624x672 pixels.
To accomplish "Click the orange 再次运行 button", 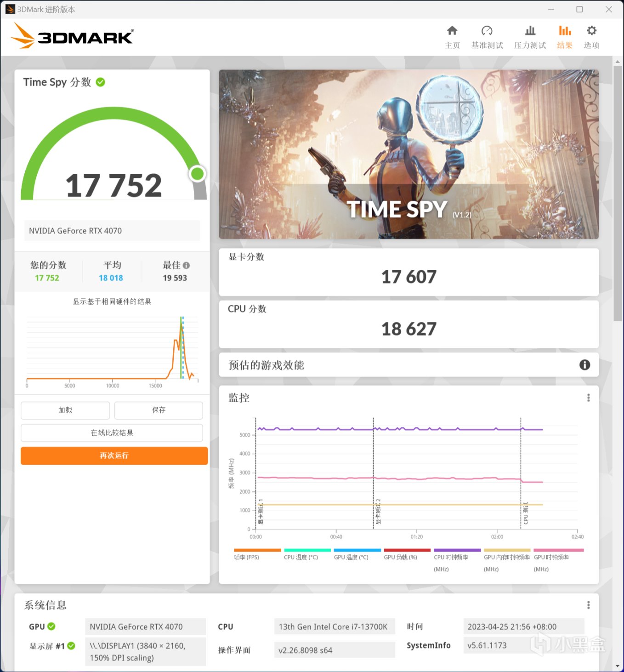I will (114, 456).
